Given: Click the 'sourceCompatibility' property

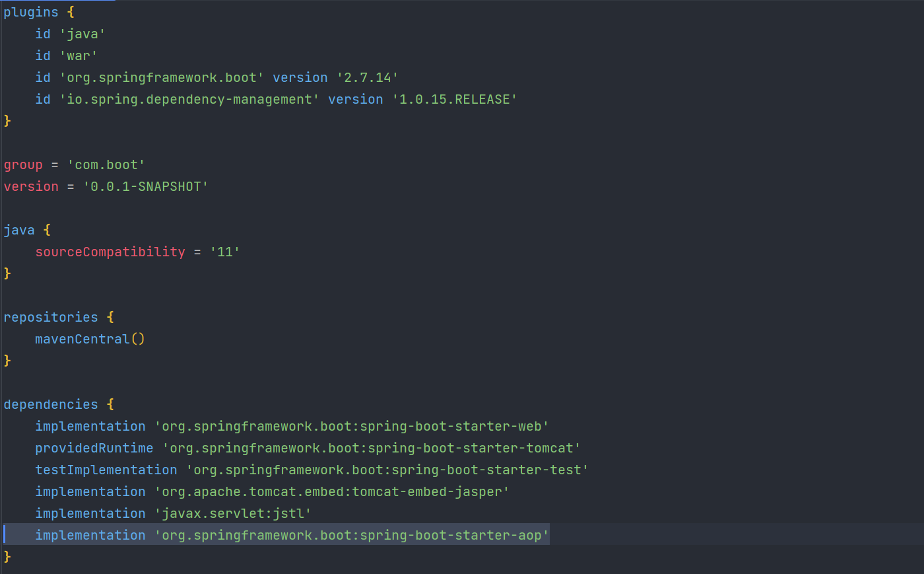Looking at the screenshot, I should tap(110, 252).
